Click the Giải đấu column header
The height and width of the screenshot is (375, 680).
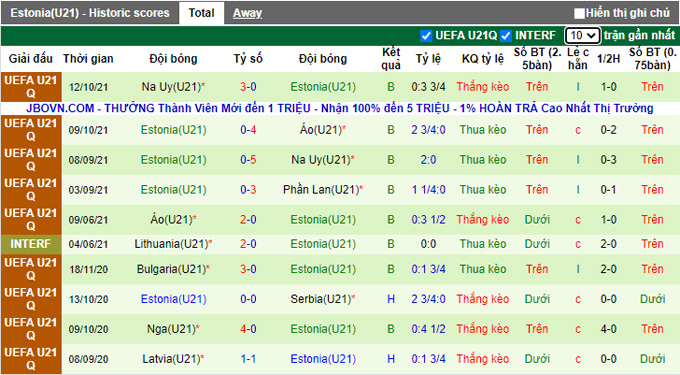point(31,59)
